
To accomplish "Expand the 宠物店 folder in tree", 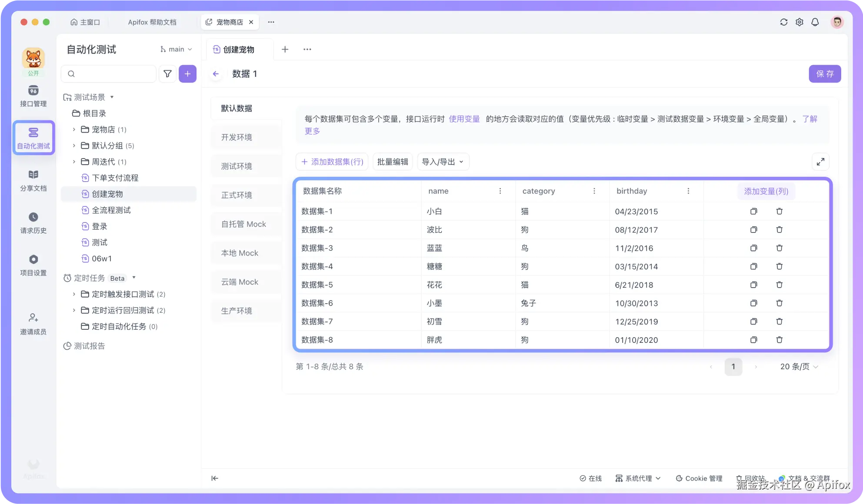I will point(74,129).
